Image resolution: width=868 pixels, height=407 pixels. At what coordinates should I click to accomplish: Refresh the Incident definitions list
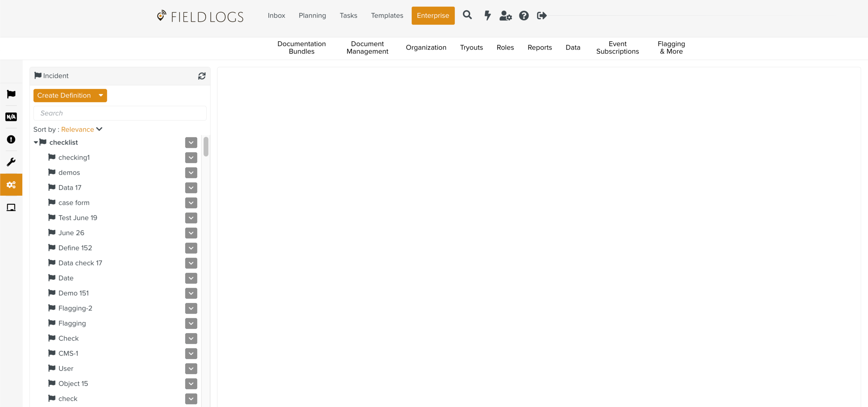click(202, 76)
